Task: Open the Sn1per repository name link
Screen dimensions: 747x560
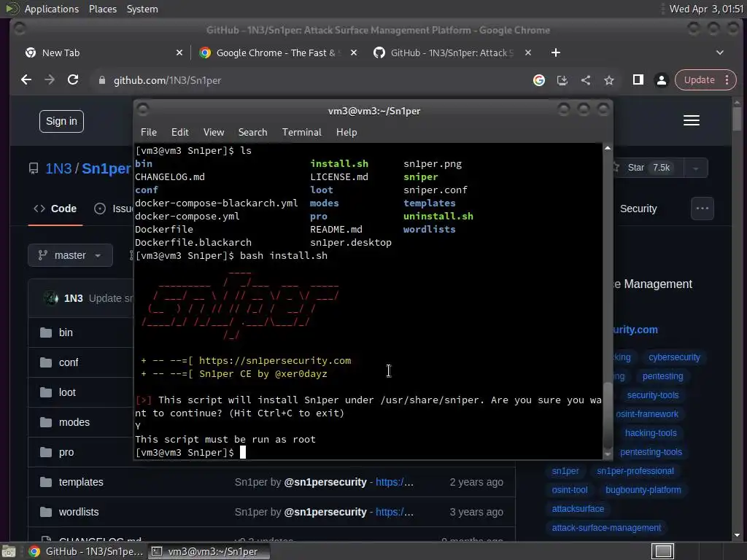Action: [x=107, y=168]
